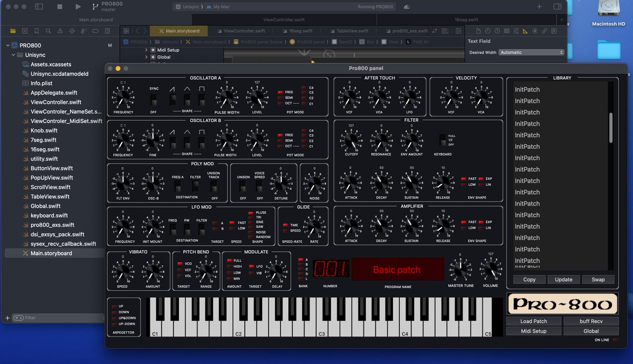Select the SAW LFO shape LED
Viewport: 633px width, 364px height.
pyautogui.click(x=251, y=227)
